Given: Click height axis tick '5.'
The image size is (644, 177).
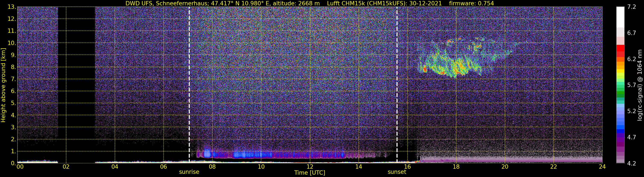Looking at the screenshot, I should [13, 103].
